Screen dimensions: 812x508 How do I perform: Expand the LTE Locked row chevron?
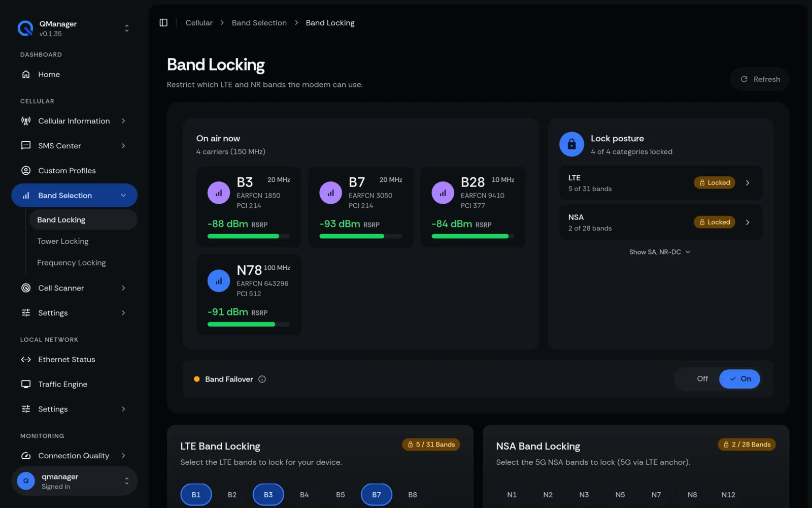[x=748, y=183]
